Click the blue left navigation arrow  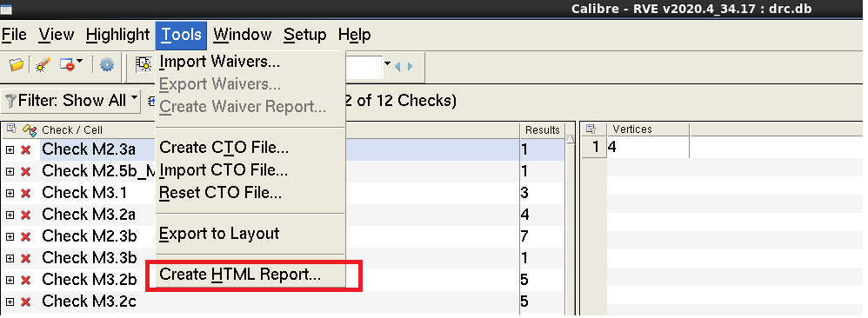pos(397,66)
